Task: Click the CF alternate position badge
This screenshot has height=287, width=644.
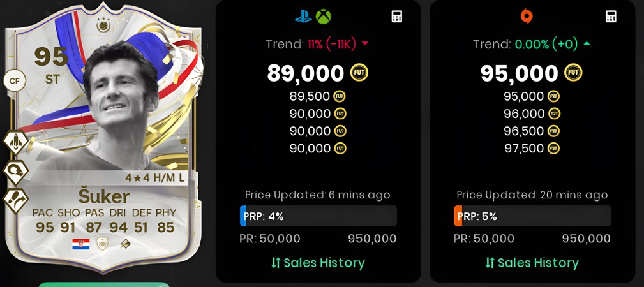Action: click(x=15, y=81)
